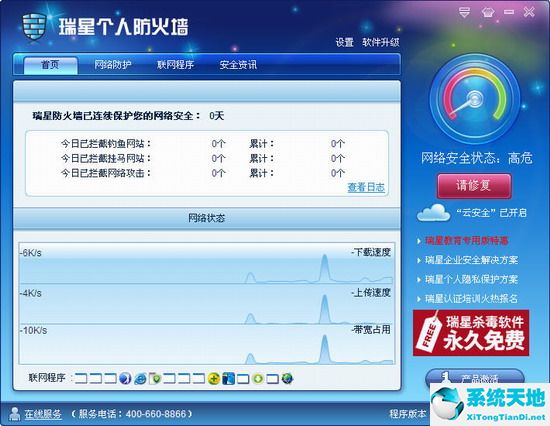The image size is (550, 426).
Task: Click the red 请修复 button
Action: [474, 186]
